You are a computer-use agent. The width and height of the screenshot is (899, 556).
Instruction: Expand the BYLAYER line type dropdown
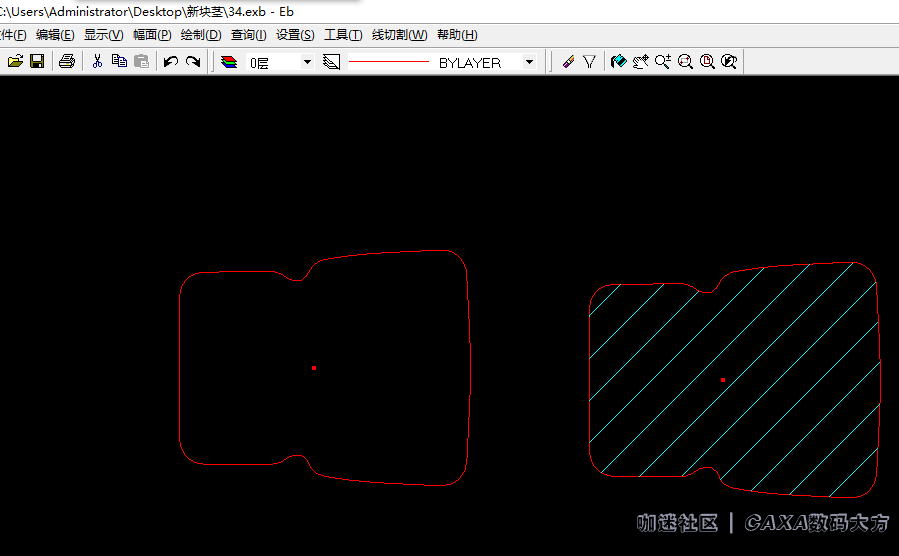point(529,62)
